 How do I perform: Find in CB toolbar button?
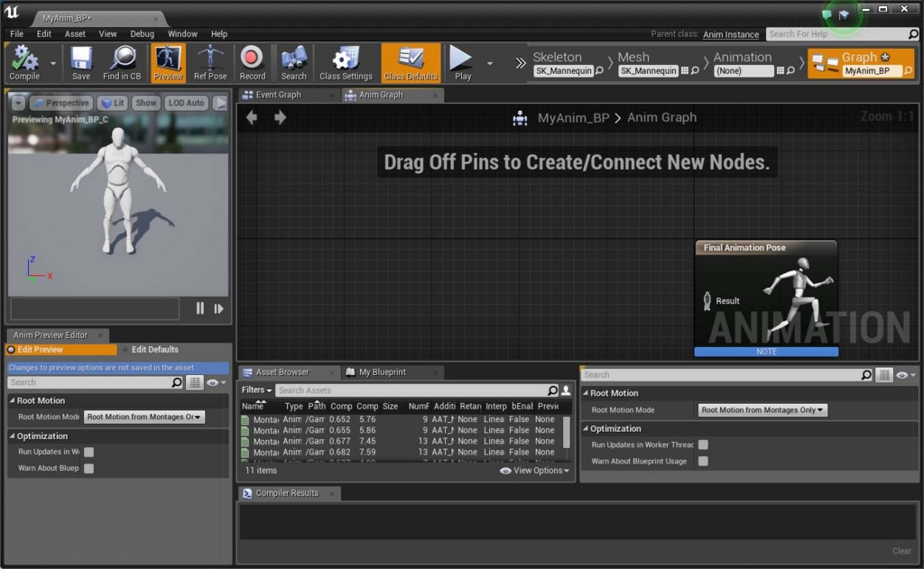pos(122,63)
